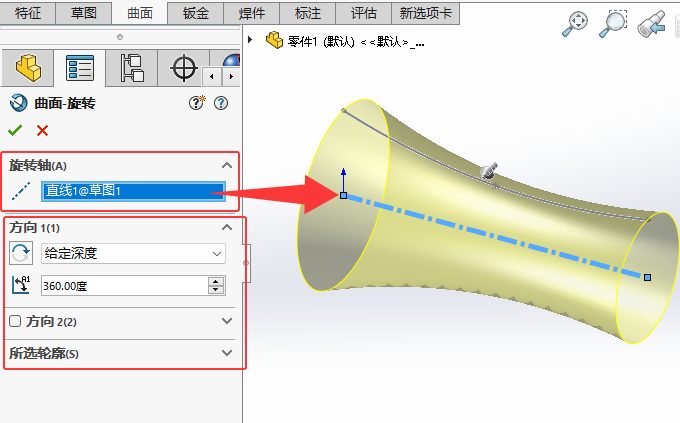Cancel the surface revolve with red X

click(x=42, y=130)
